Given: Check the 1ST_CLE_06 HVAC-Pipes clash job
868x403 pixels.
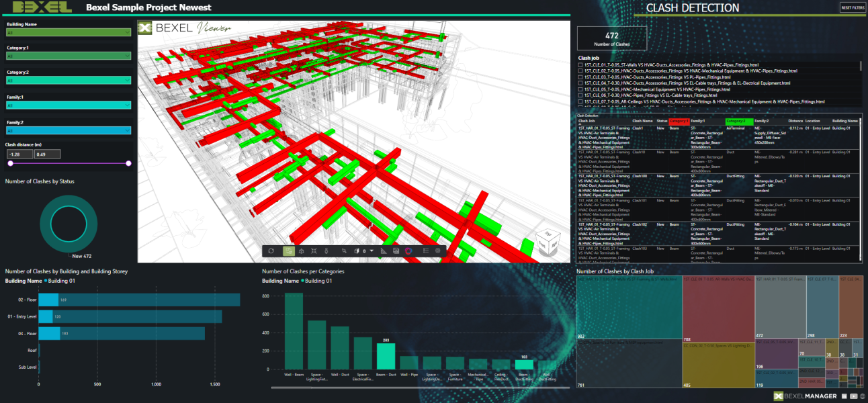Looking at the screenshot, I should point(580,95).
